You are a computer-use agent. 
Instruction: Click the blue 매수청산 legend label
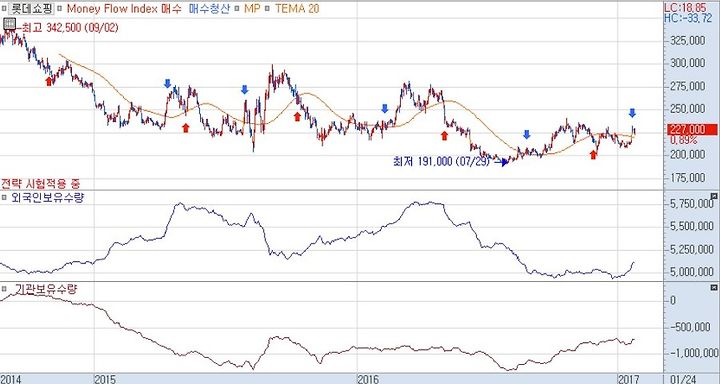pyautogui.click(x=209, y=8)
